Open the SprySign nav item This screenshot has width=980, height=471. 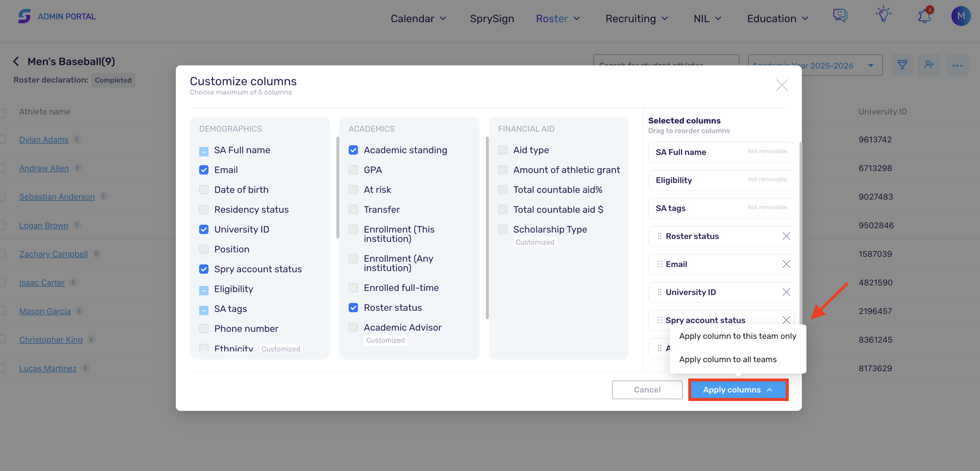click(x=492, y=19)
